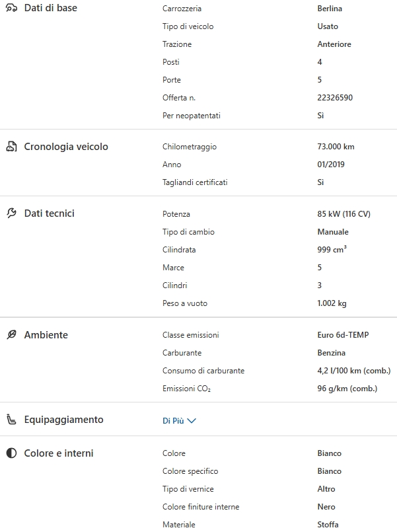Click the car icon beside Dati di base

click(11, 9)
